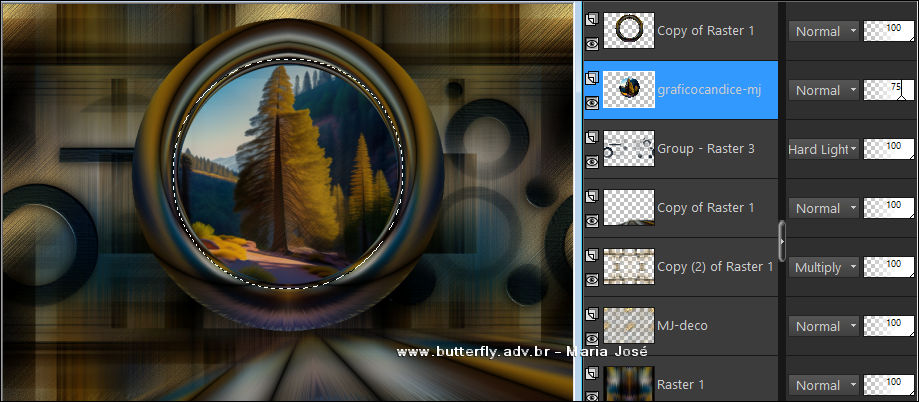Click the ring thumbnail of Copy of Raster 1
The width and height of the screenshot is (919, 402).
pos(629,30)
